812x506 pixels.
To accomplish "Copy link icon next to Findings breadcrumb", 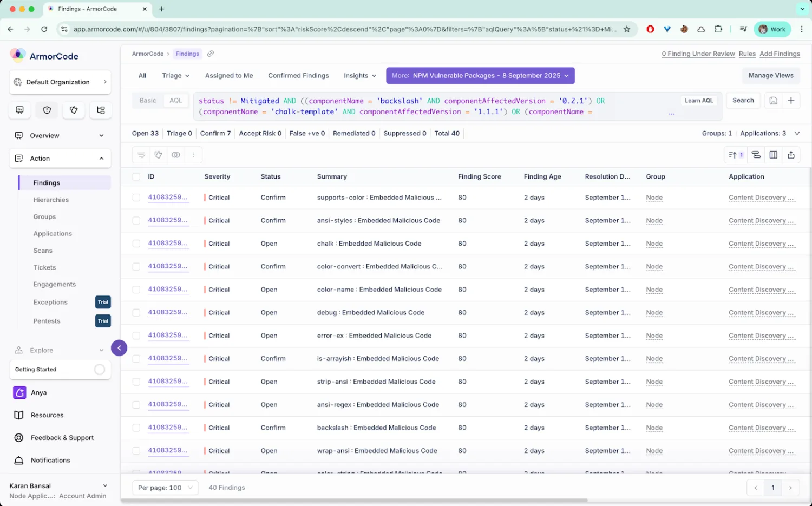I will coord(211,54).
